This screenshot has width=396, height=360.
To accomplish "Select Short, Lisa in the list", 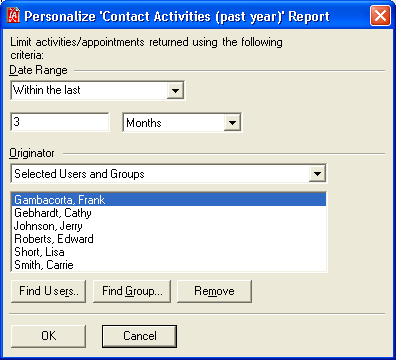I will tap(169, 252).
